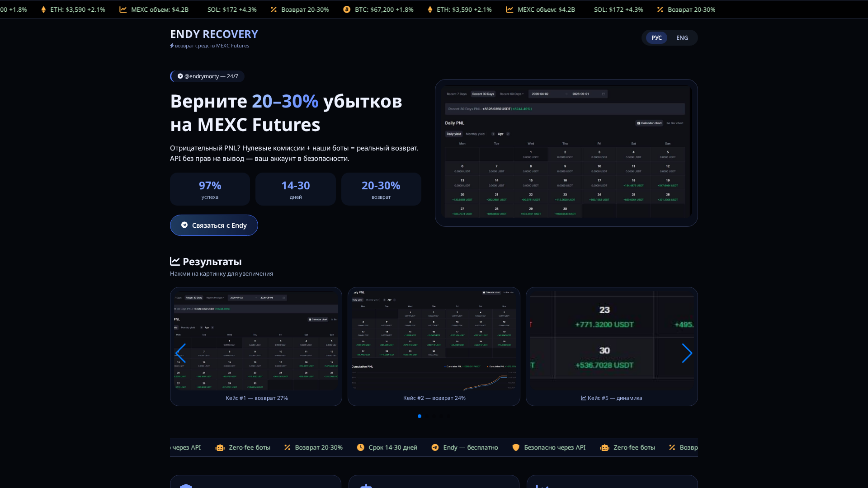868x488 pixels.
Task: Click Telegram icon inside Связаться с Endy button
Action: (184, 225)
